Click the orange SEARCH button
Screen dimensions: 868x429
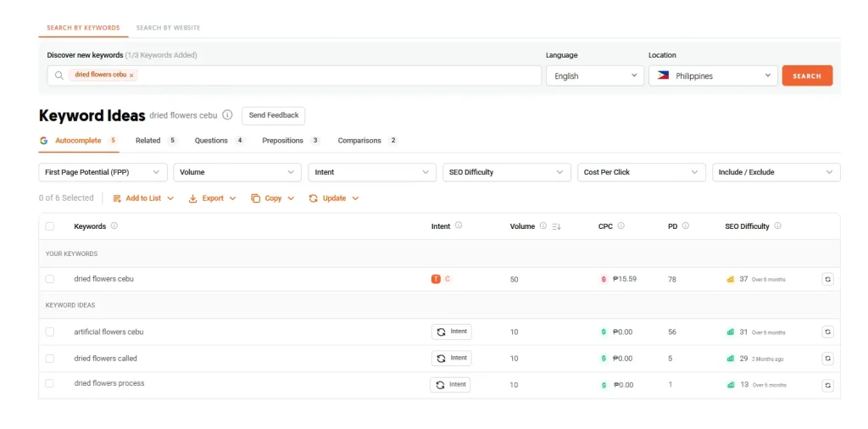(807, 75)
